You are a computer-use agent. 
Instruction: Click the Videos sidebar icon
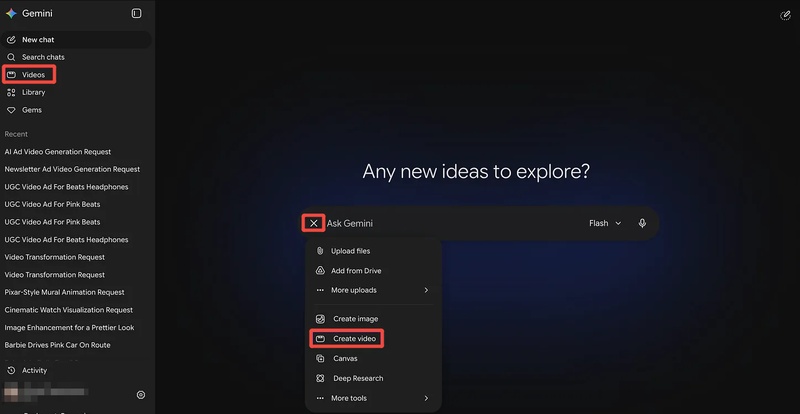point(11,75)
